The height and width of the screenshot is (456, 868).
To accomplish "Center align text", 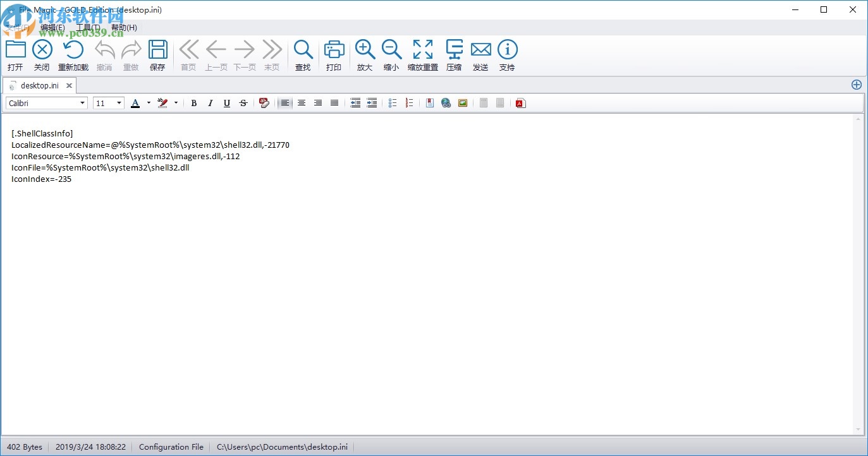I will point(302,103).
